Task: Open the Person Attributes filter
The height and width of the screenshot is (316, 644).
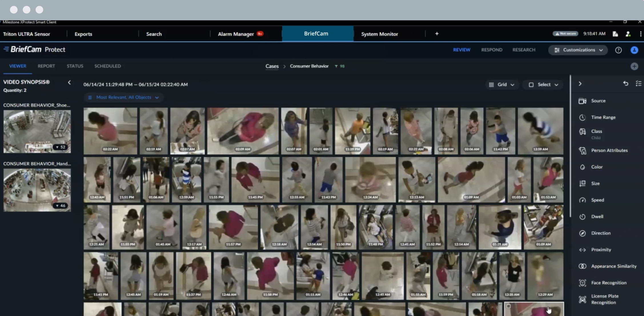Action: [x=609, y=150]
